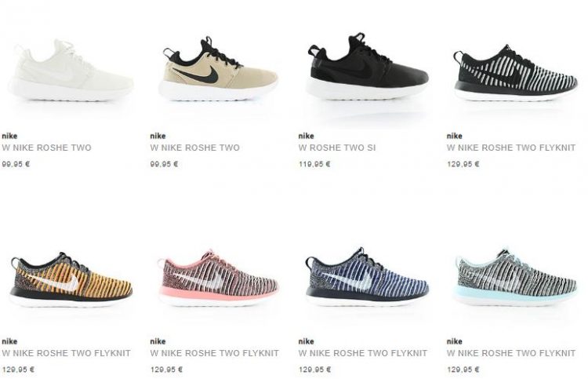Click the nike brand label above ROSHE TWO SI

click(306, 136)
